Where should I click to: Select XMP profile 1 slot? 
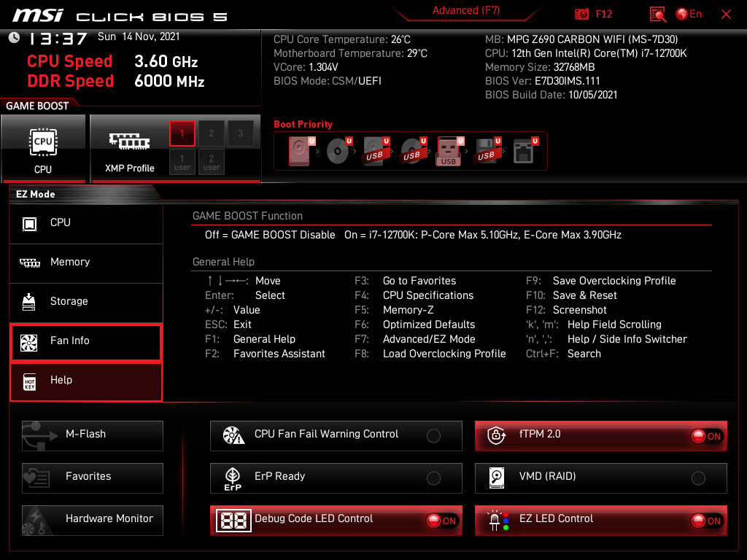[x=182, y=133]
